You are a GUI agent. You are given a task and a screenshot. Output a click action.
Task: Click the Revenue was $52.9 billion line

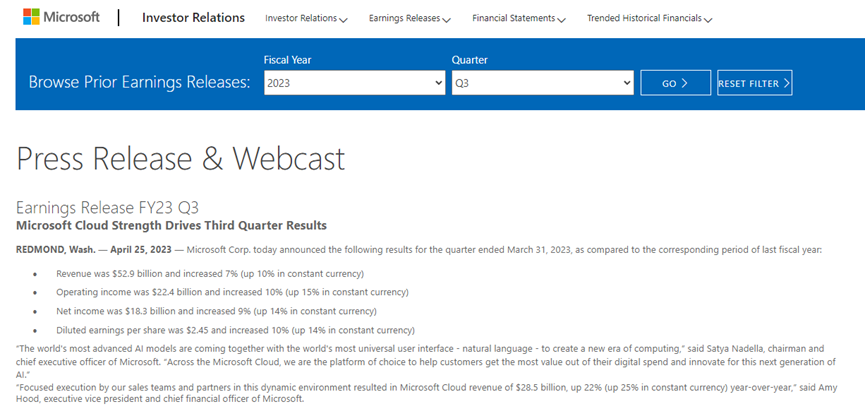pos(210,274)
